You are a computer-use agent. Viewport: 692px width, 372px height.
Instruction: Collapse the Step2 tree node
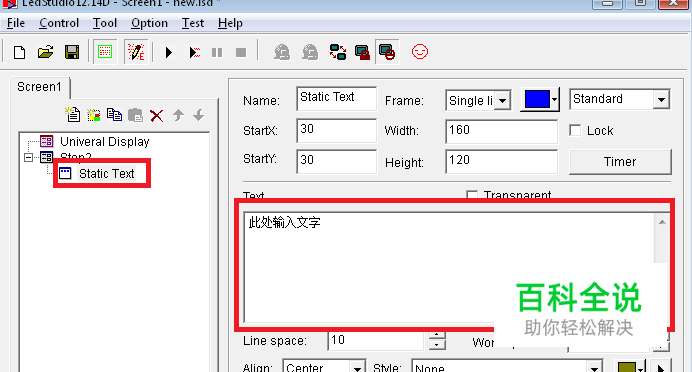pos(29,157)
